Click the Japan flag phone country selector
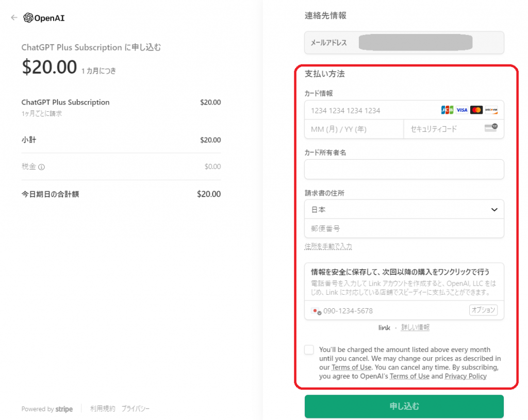 (x=316, y=311)
